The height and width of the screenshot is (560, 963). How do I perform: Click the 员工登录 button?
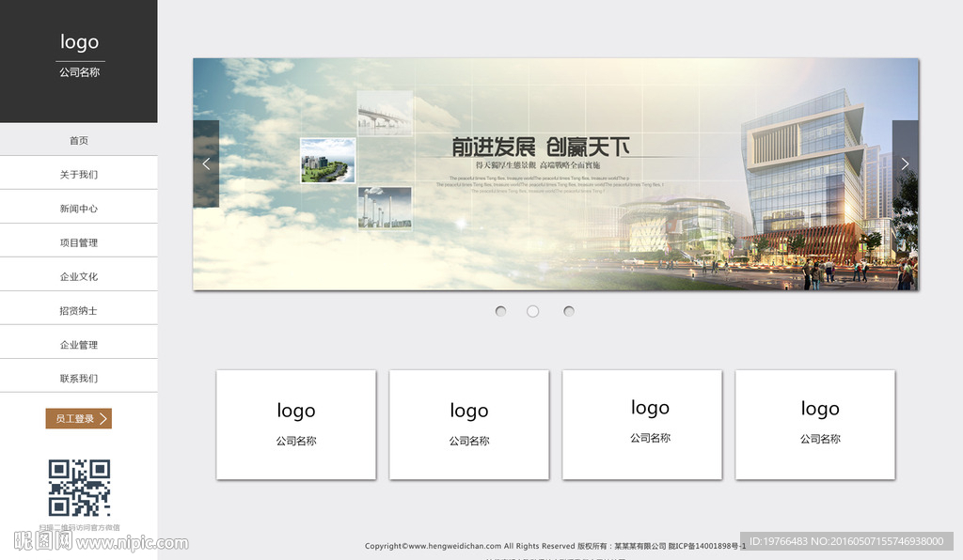coord(79,418)
